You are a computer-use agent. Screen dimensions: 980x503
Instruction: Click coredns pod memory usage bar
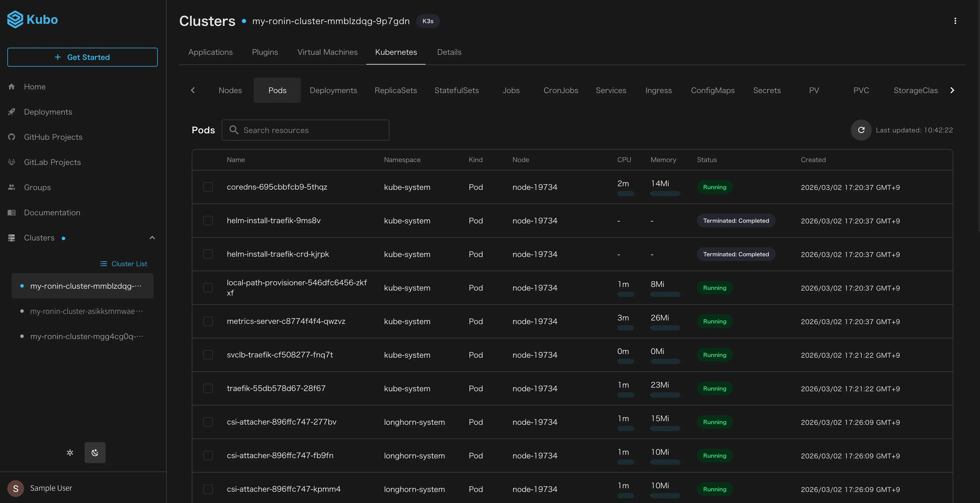click(x=665, y=194)
